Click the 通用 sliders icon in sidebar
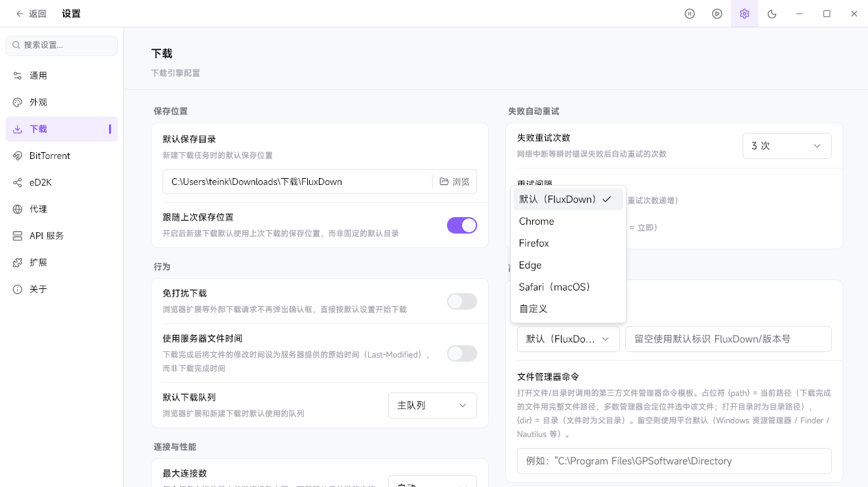 [x=18, y=75]
